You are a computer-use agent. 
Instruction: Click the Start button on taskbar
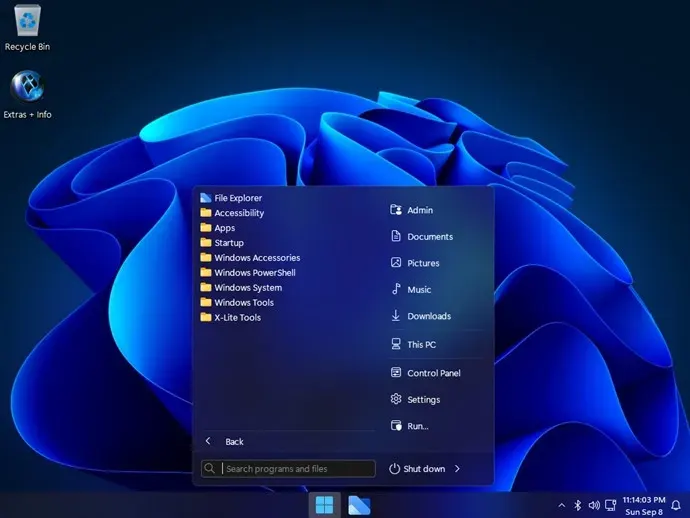click(325, 505)
